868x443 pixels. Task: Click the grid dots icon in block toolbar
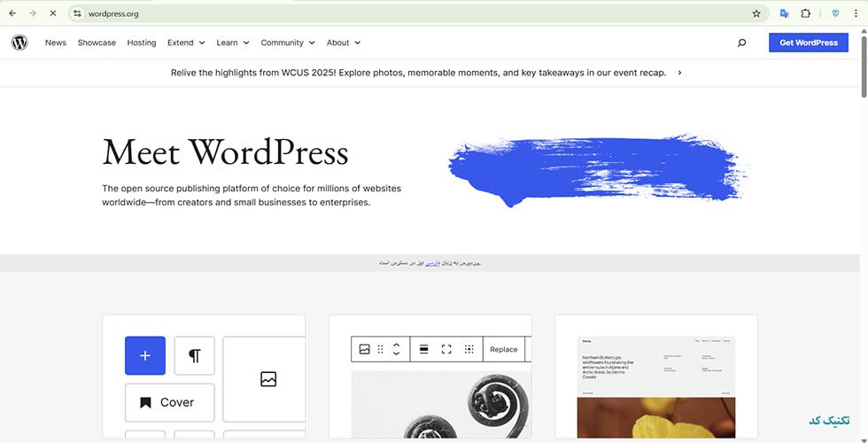(469, 349)
